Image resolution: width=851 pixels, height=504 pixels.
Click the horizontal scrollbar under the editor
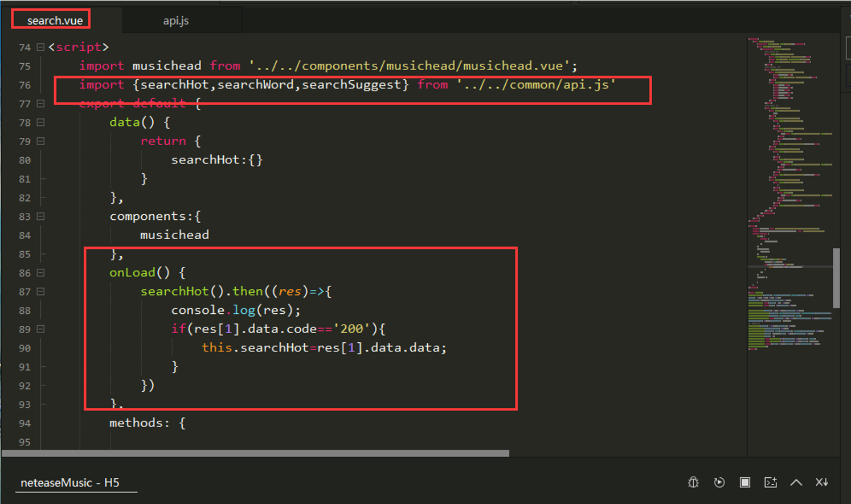coord(255,454)
